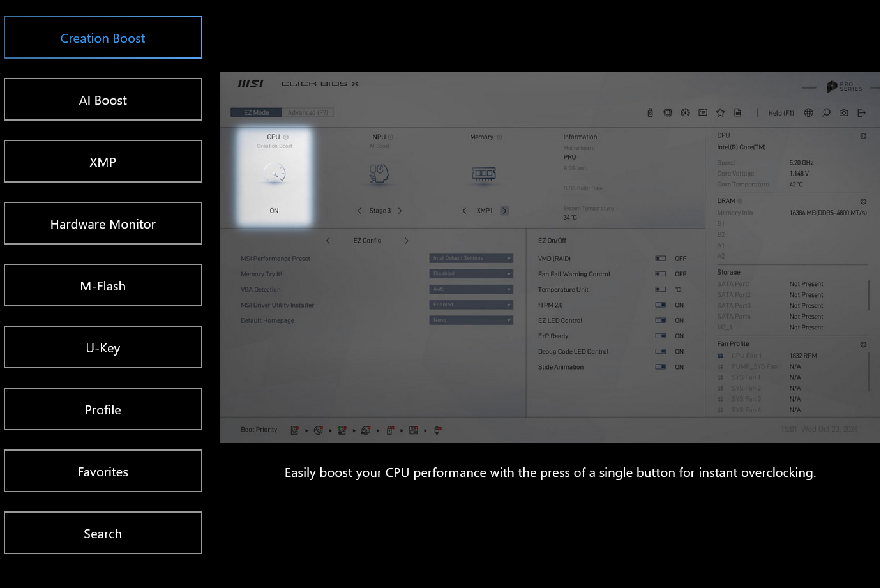Image resolution: width=881 pixels, height=588 pixels.
Task: Click the magnifier search icon in BIOS toolbar
Action: [x=826, y=113]
